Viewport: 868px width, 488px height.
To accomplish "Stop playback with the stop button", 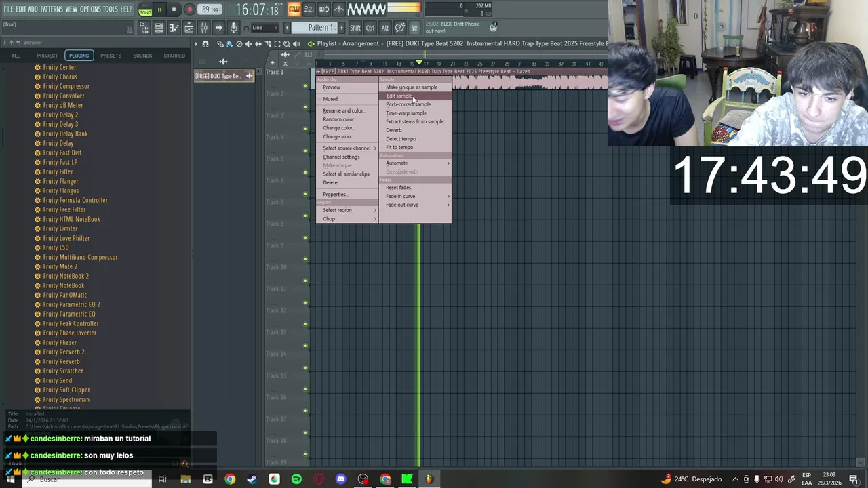I will [x=174, y=9].
